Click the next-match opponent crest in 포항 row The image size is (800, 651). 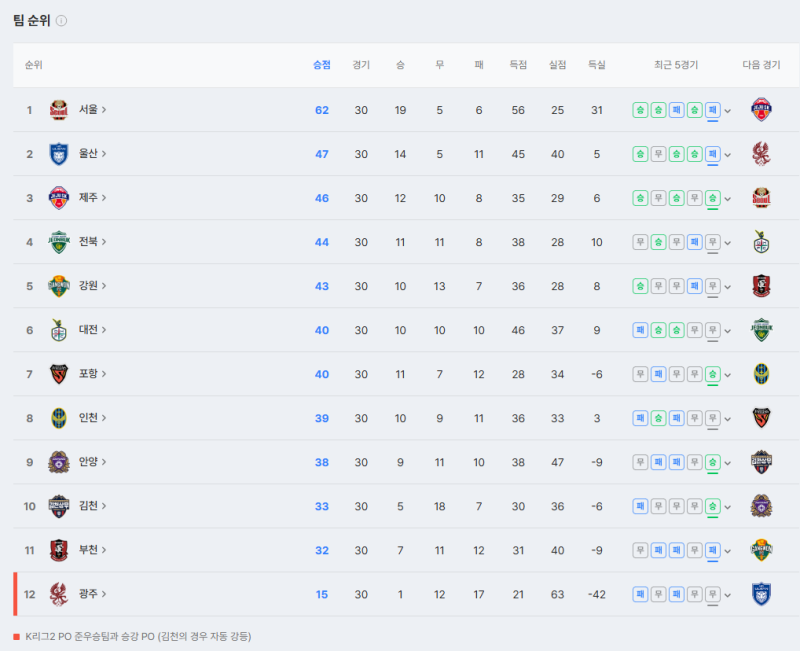click(761, 374)
